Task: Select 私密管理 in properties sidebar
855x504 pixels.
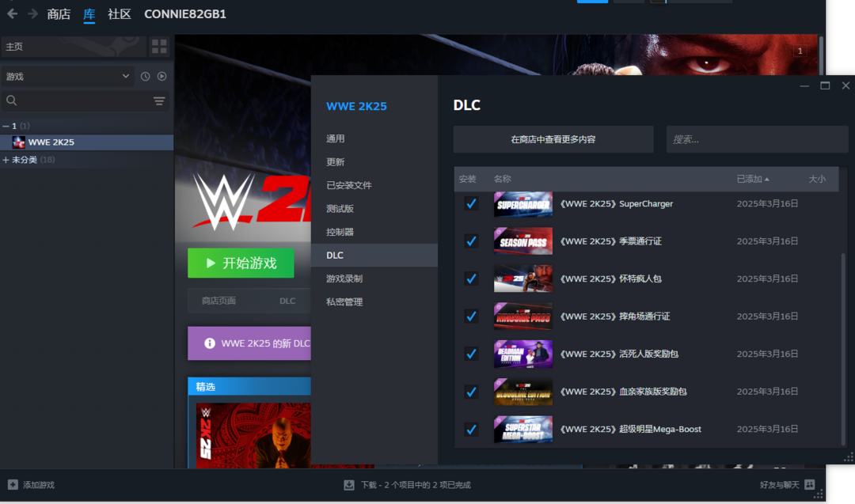Action: (374, 302)
